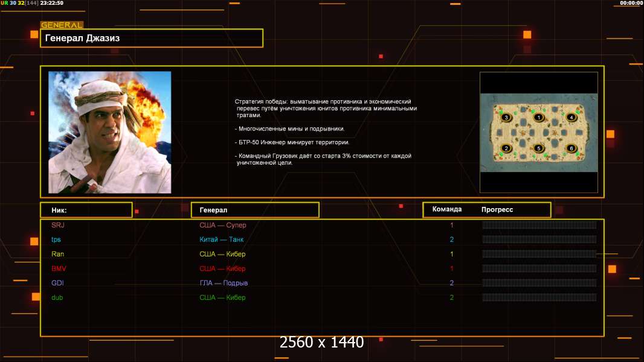This screenshot has width=644, height=362.
Task: Click team number 1 in Ran's row
Action: [x=451, y=254]
